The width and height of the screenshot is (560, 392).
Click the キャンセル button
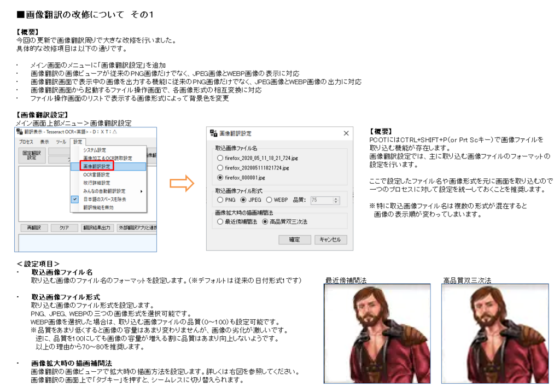pos(330,239)
